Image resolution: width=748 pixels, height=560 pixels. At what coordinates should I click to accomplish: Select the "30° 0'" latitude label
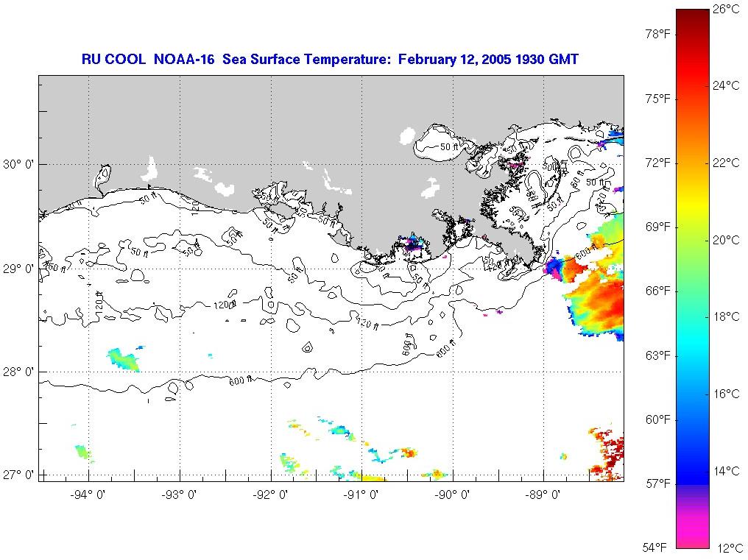(18, 165)
